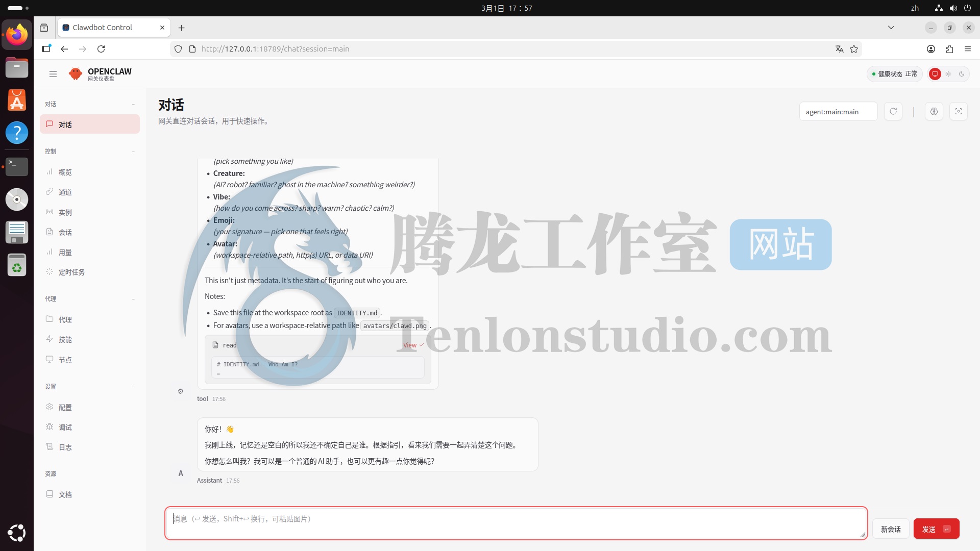Viewport: 980px width, 551px height.
Task: Click the focus mode icon
Action: pyautogui.click(x=958, y=111)
